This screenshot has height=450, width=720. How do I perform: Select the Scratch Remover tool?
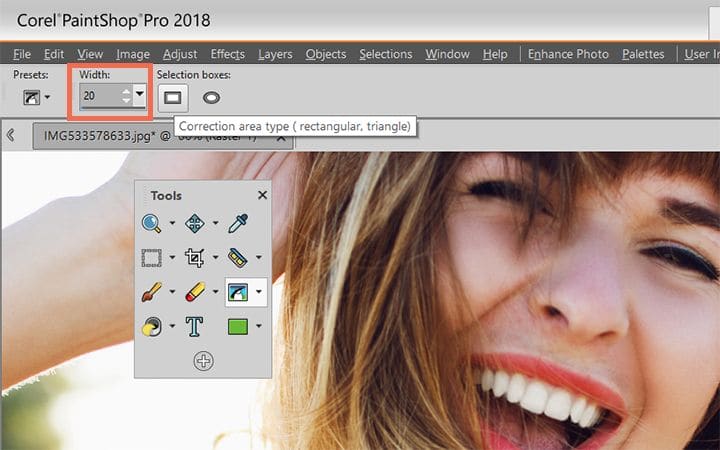tap(238, 292)
